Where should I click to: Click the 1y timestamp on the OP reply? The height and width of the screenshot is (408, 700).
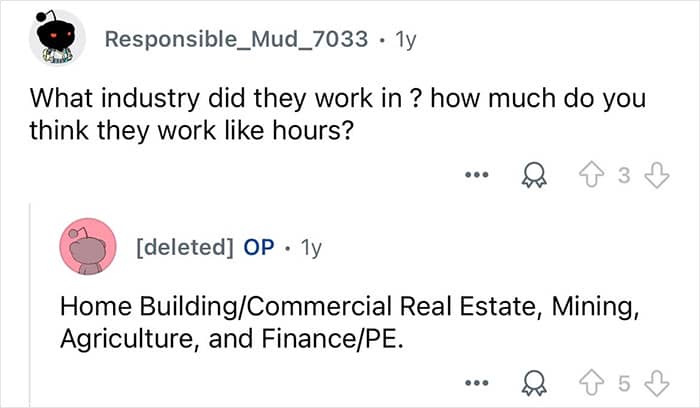310,247
